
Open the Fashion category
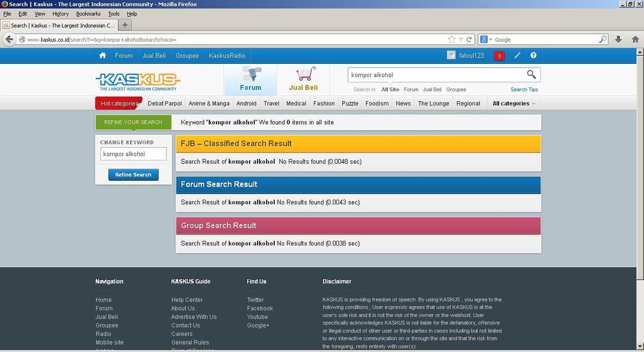click(x=324, y=104)
